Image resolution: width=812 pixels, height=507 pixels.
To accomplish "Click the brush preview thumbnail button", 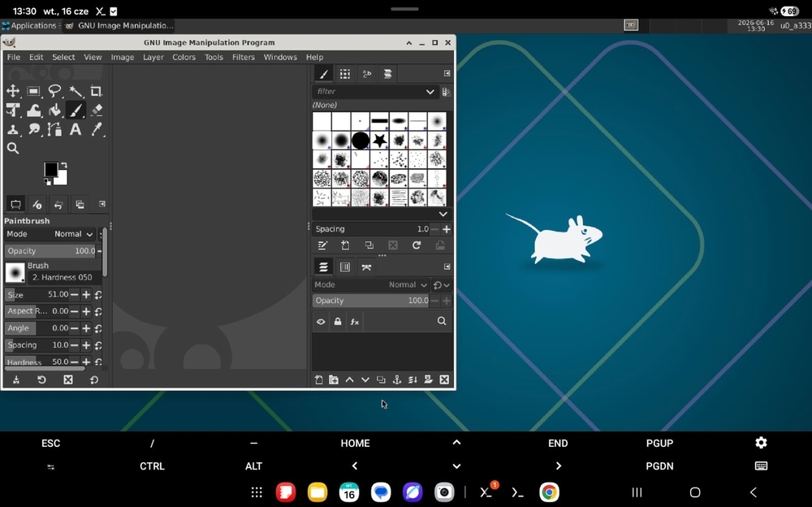I will tap(15, 272).
